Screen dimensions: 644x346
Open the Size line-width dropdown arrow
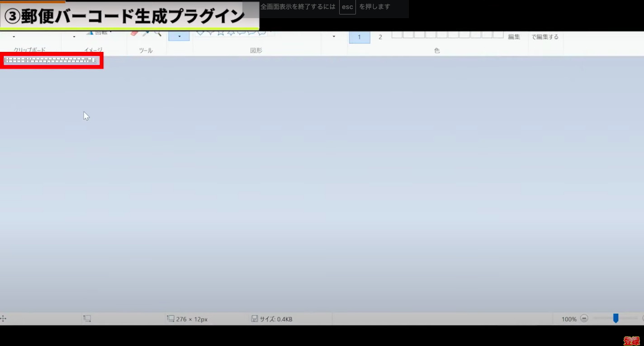334,37
